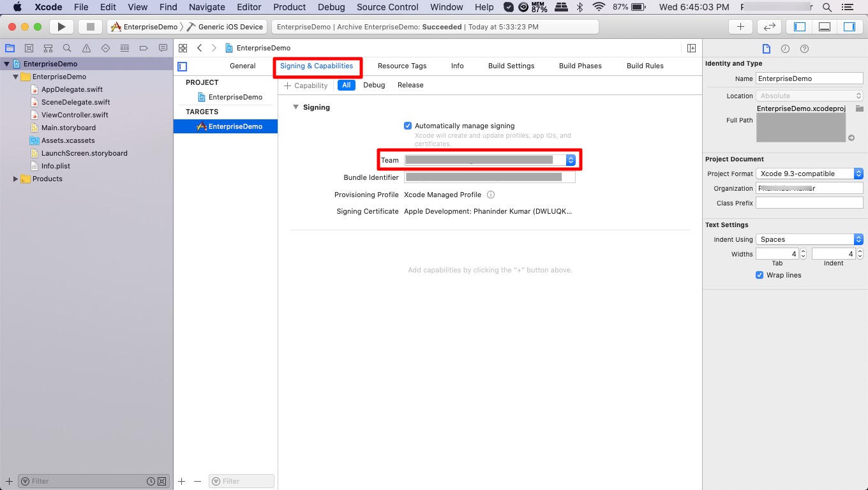868x490 pixels.
Task: Toggle the bottom debug area panel
Action: (824, 27)
